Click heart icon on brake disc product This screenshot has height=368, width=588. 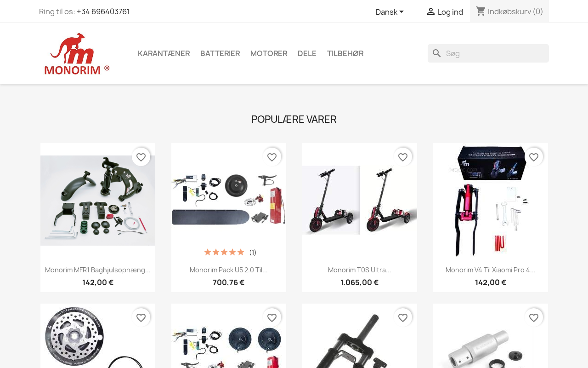point(141,317)
